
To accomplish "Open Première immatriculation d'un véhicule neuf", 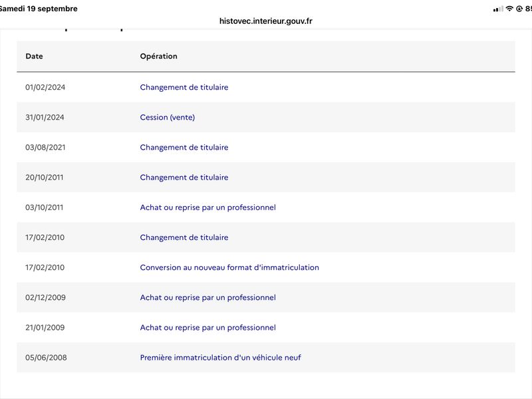I will 220,358.
